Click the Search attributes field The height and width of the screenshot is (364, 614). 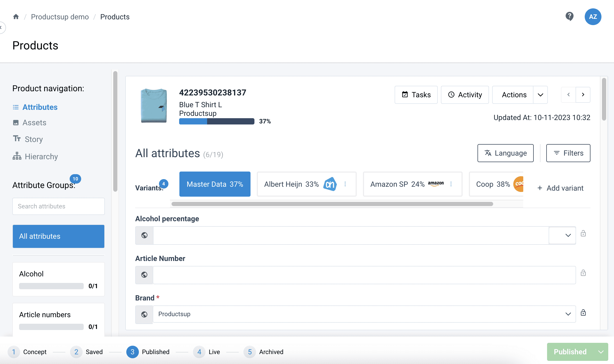pos(59,206)
